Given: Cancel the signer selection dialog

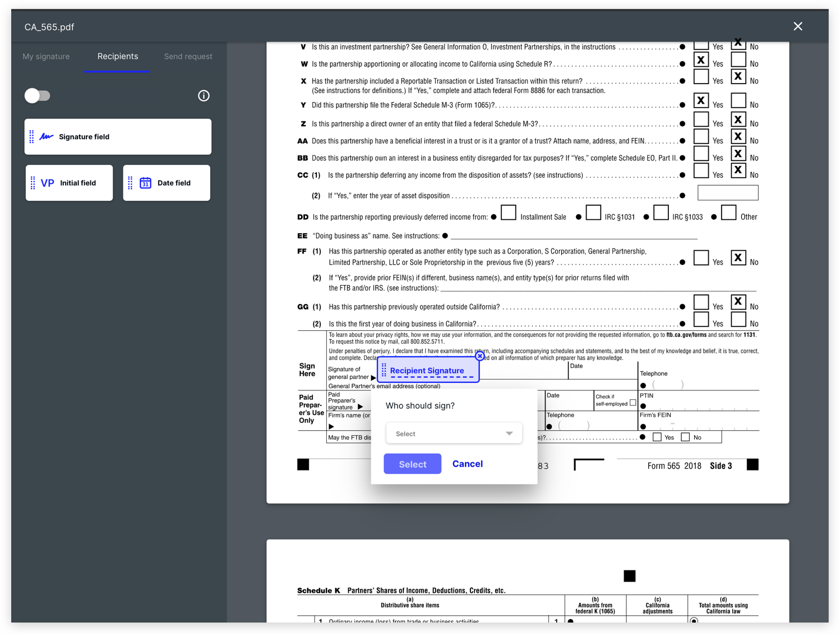Looking at the screenshot, I should coord(467,464).
